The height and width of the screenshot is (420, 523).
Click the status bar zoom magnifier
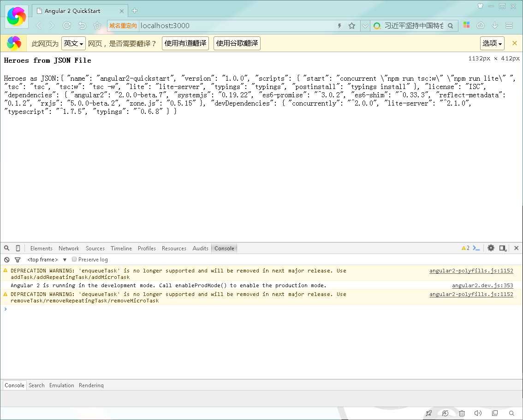511,414
